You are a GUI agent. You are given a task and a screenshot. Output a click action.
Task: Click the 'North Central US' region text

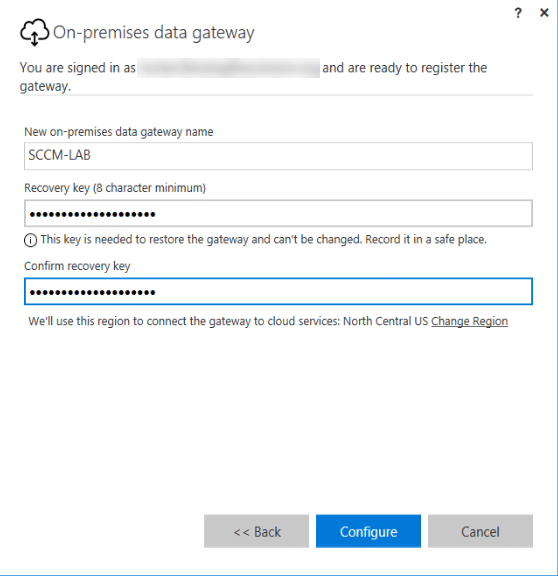coord(385,321)
